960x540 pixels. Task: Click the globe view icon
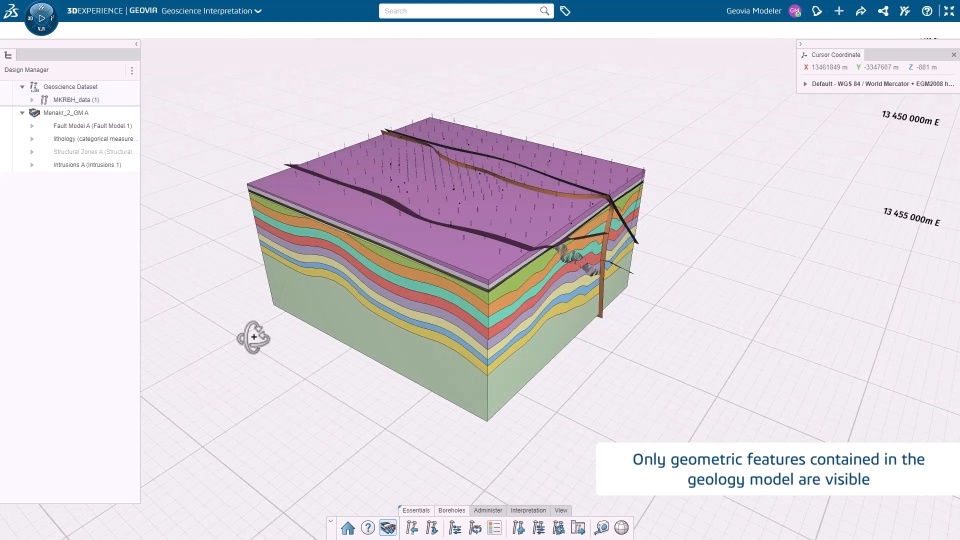621,528
